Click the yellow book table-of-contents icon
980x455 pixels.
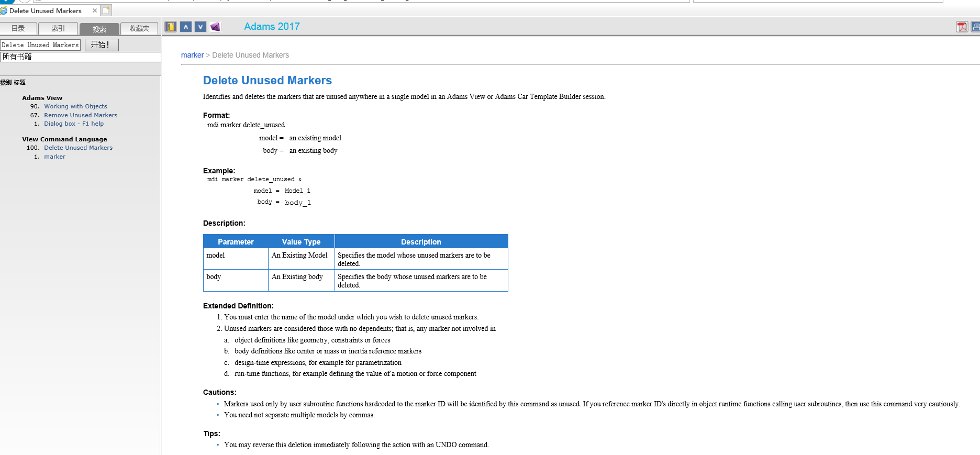tap(171, 27)
